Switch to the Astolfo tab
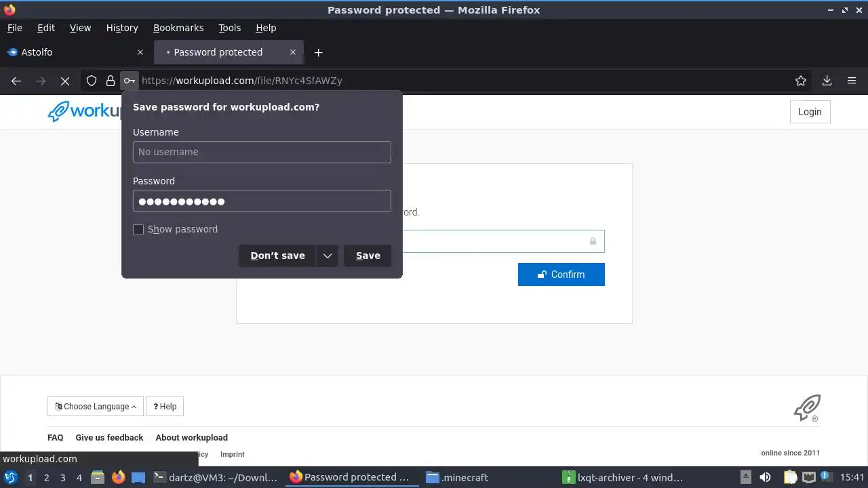The image size is (868, 488). (76, 52)
